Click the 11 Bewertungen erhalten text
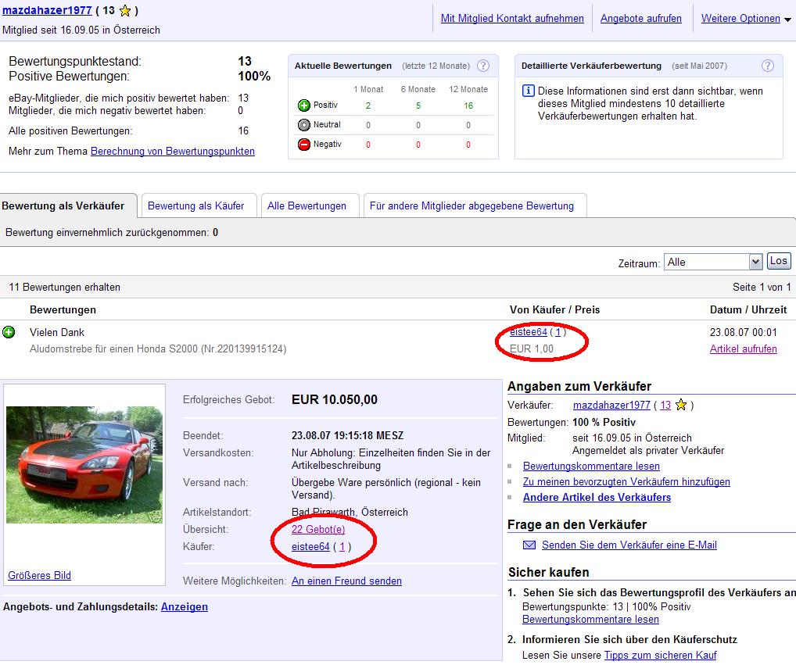Screen dimensions: 796x672 point(64,287)
